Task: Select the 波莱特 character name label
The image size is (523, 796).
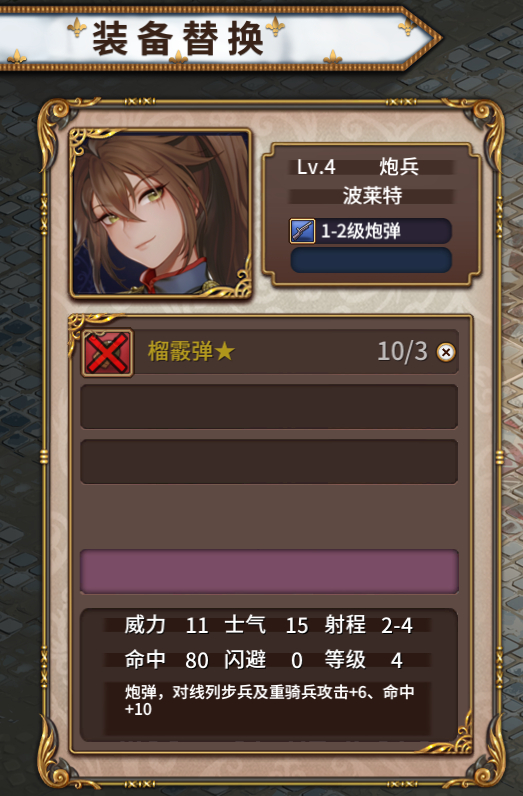Action: tap(372, 196)
